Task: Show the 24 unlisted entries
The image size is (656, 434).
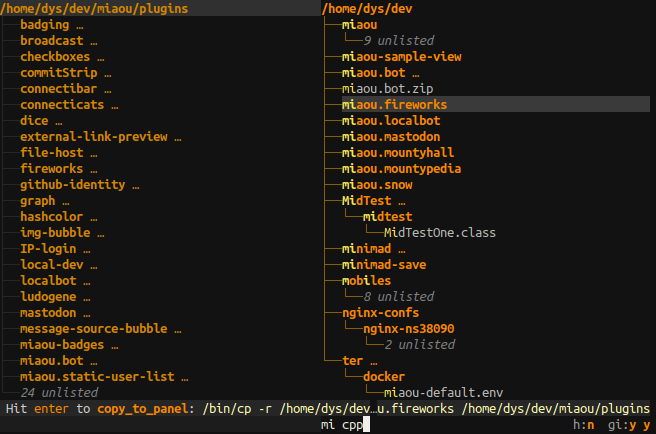Action: (59, 393)
